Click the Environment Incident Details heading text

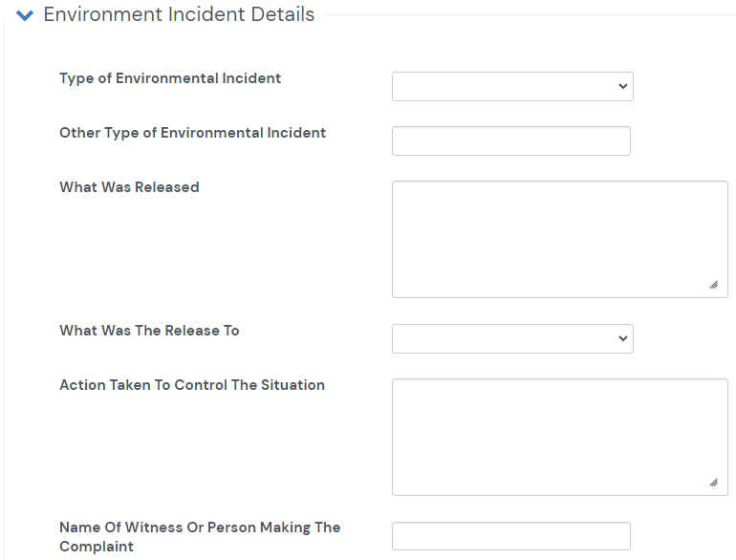point(179,15)
